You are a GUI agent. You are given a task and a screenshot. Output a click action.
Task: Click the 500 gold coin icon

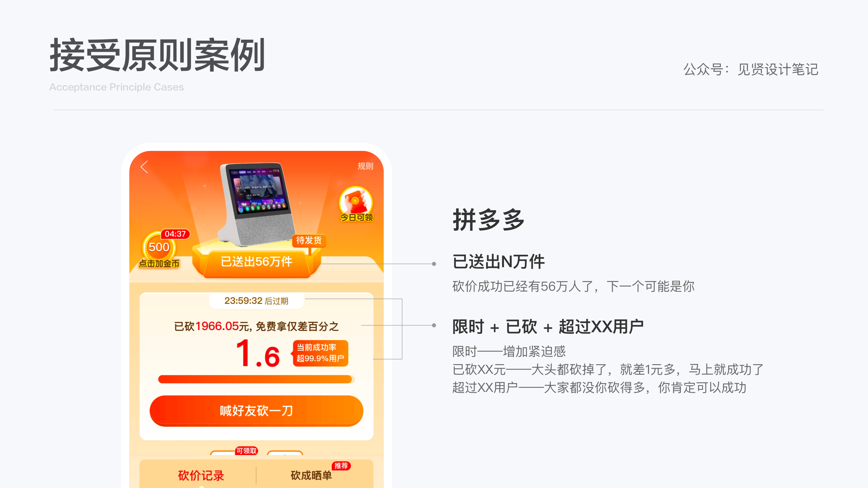tap(159, 247)
